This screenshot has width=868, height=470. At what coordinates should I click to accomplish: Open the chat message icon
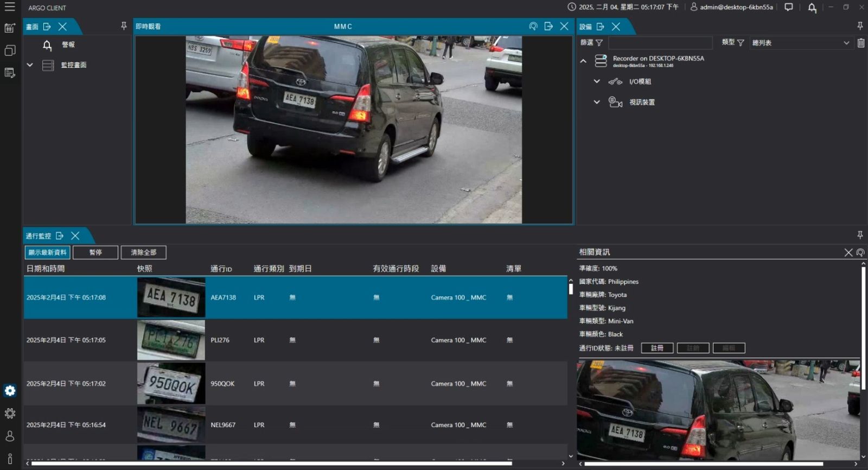pos(789,7)
